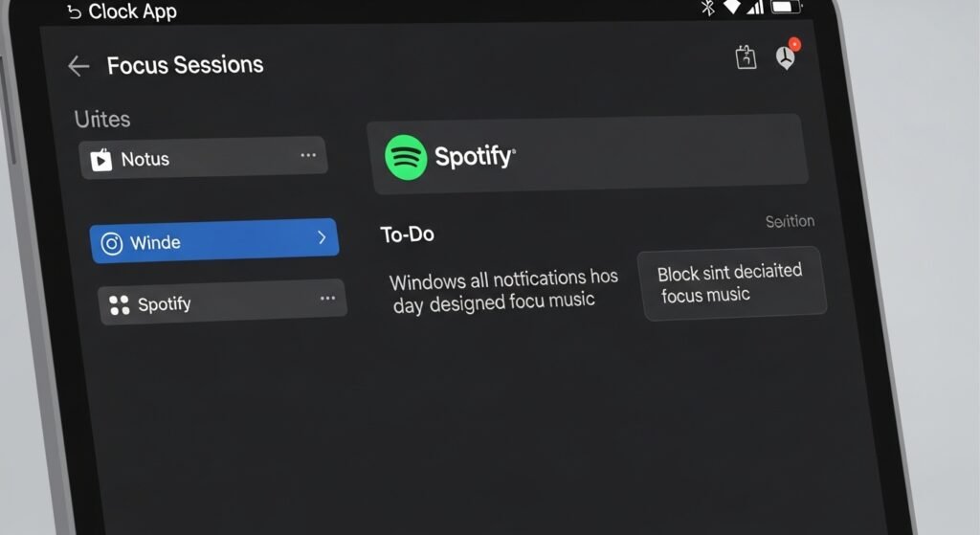Expand the Winde chevron arrow
Image resolution: width=980 pixels, height=535 pixels.
click(x=322, y=238)
